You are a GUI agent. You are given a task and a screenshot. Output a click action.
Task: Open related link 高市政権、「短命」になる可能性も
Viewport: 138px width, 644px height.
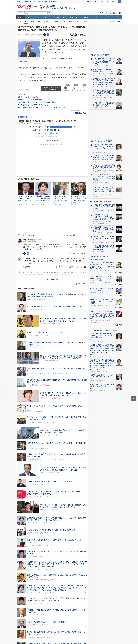30,99
